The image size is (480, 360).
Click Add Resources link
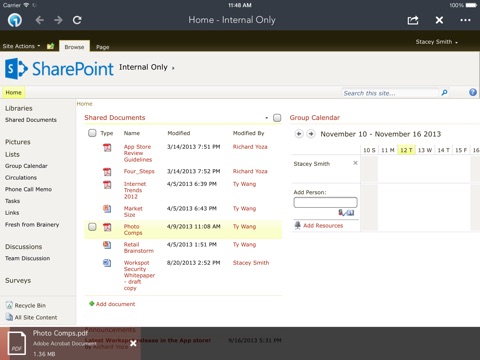click(323, 225)
